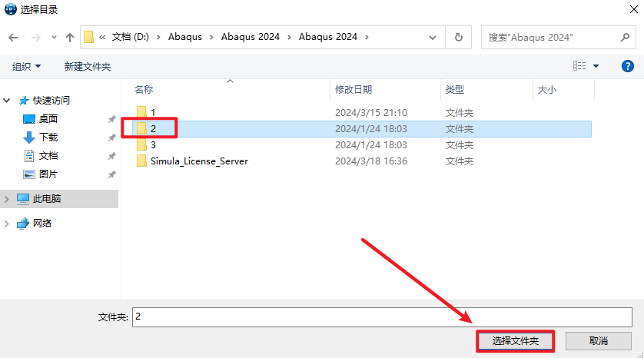This screenshot has height=358, width=644.
Task: Click the 文件夹 name input field
Action: tap(381, 316)
